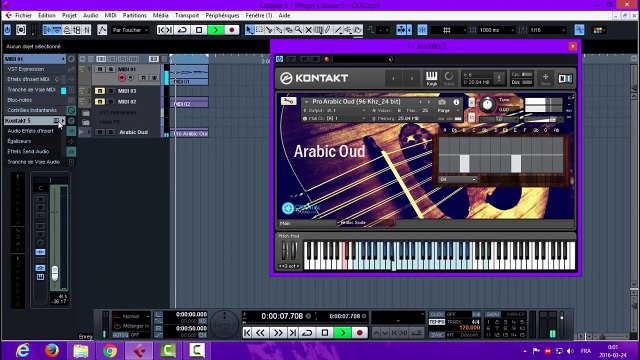Click the Kontakt Tune knob
This screenshot has height=360, width=640.
[487, 104]
